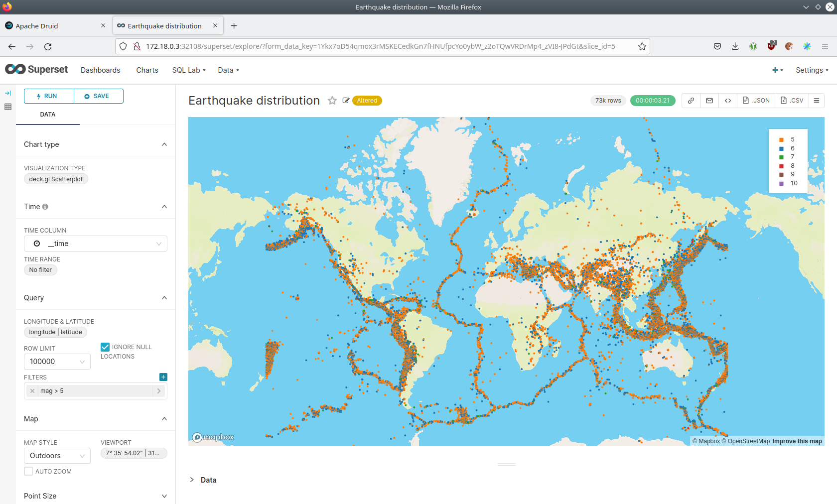This screenshot has width=837, height=504.
Task: Enable the Auto Zoom checkbox
Action: tap(28, 471)
